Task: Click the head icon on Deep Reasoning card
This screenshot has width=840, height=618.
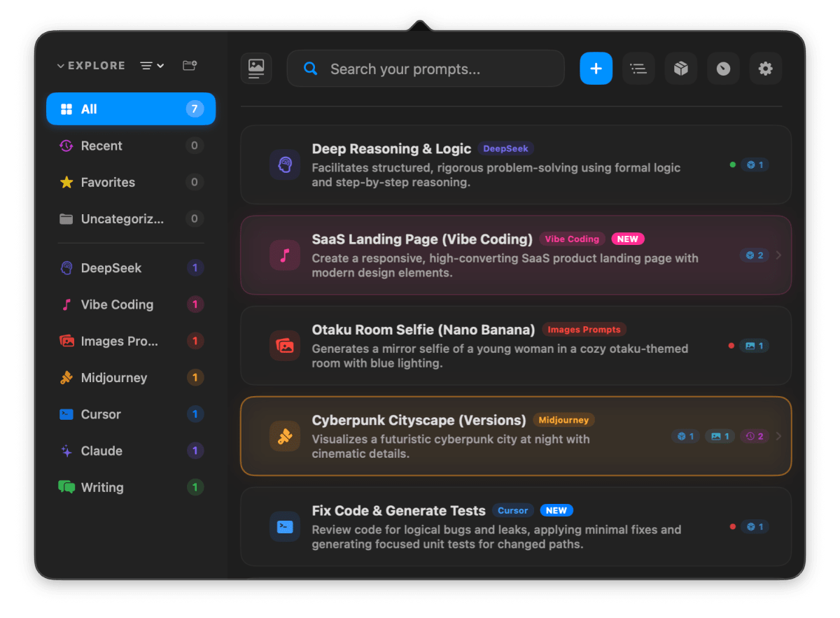Action: click(x=285, y=165)
